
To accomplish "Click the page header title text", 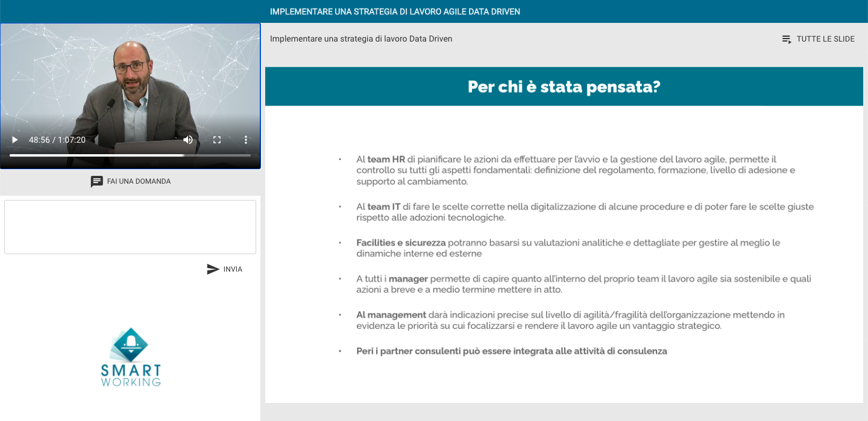I will (x=395, y=11).
